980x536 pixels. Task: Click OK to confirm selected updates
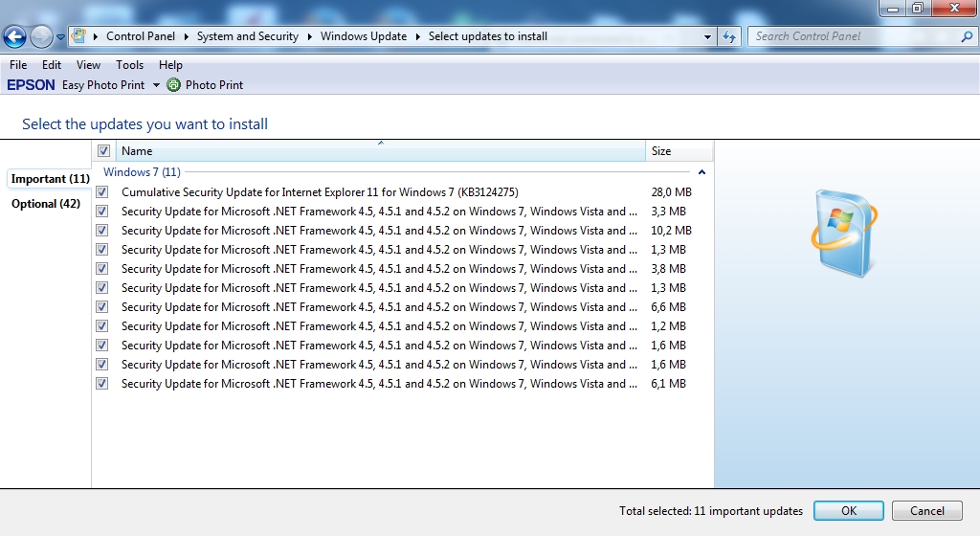click(848, 511)
